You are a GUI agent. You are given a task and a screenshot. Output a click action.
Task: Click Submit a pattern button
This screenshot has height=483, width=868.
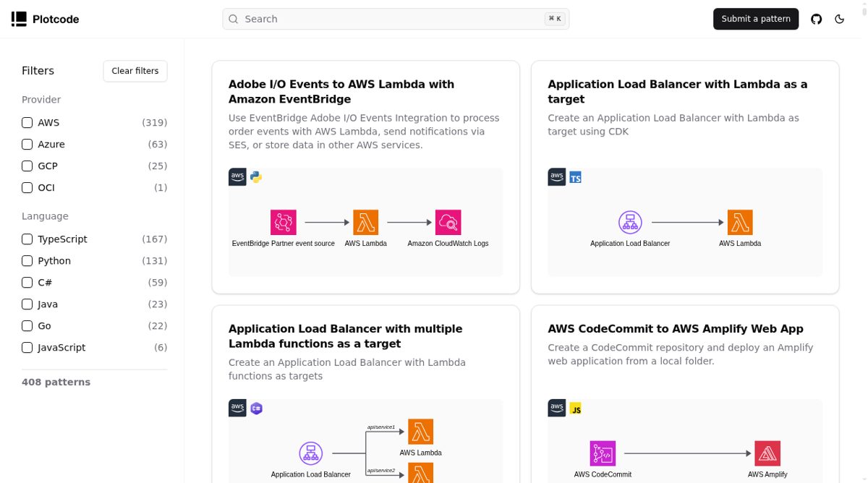pos(756,19)
